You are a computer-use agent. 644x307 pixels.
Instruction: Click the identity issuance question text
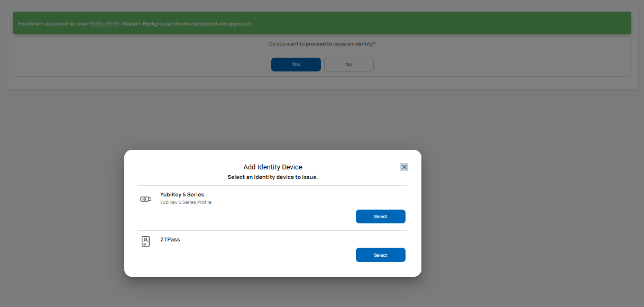point(322,43)
